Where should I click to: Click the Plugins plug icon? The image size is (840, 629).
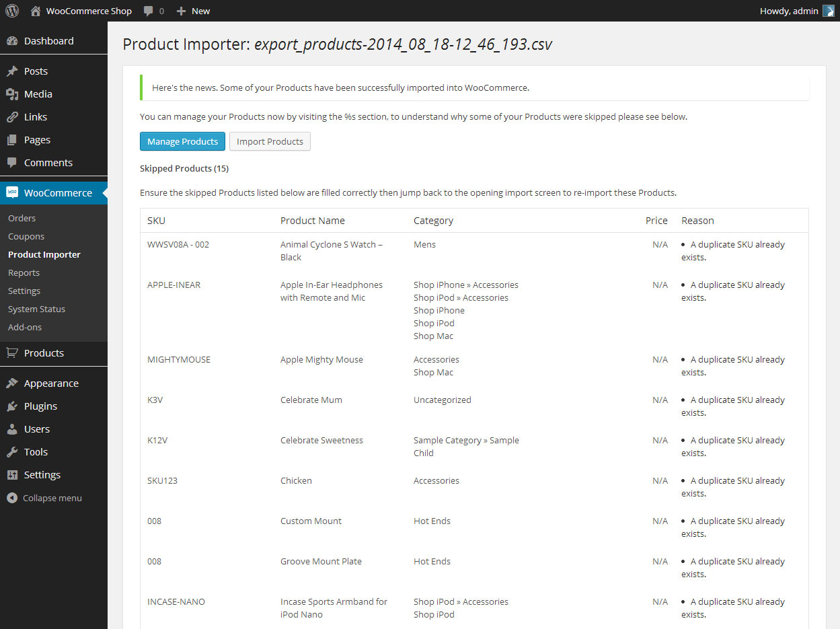pos(12,406)
